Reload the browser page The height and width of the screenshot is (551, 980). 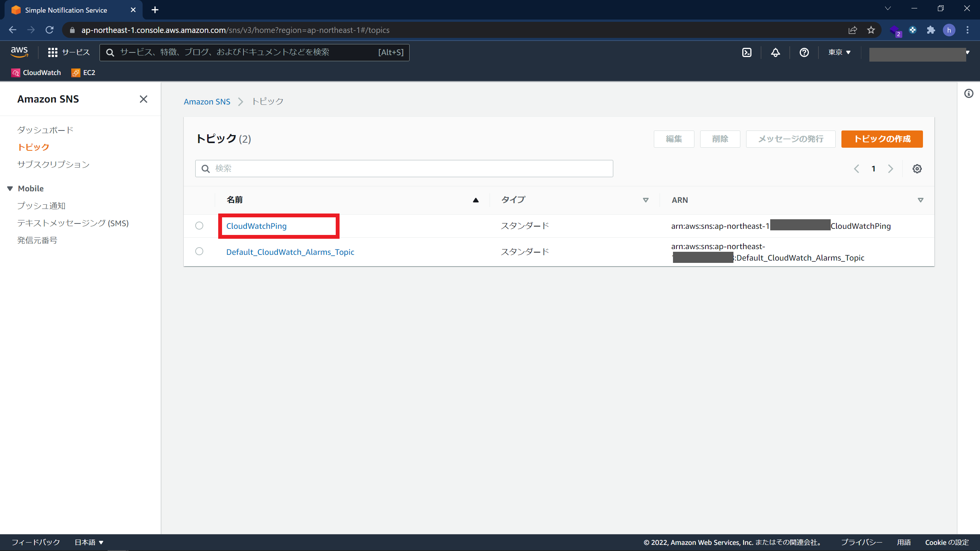49,30
